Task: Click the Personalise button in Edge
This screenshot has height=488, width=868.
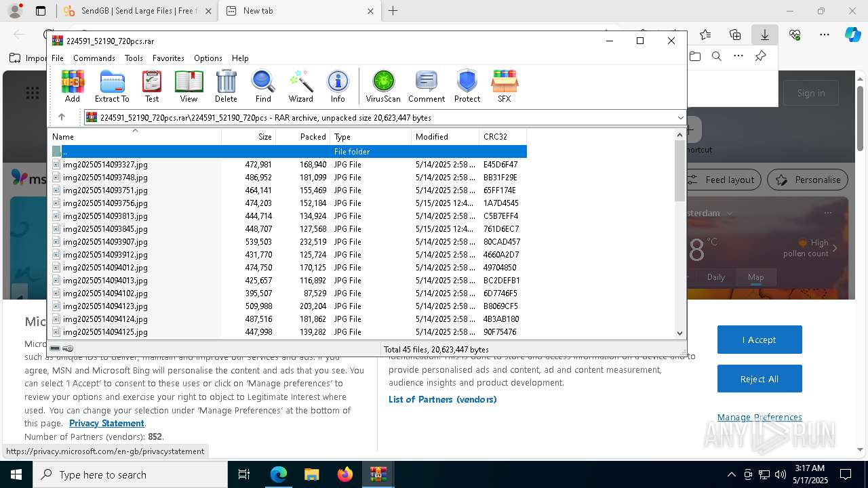Action: point(808,180)
